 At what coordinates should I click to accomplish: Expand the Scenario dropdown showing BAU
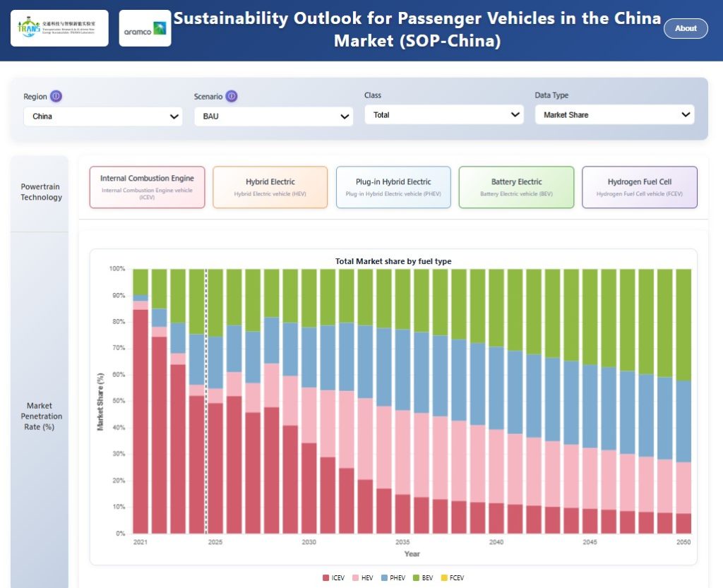pos(274,116)
